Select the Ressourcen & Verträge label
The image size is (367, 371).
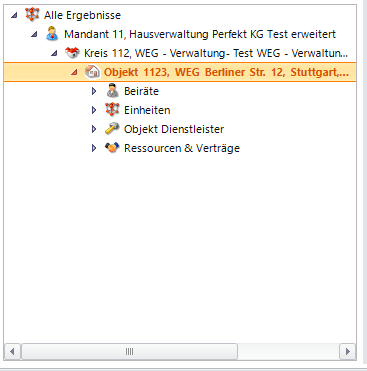point(182,148)
